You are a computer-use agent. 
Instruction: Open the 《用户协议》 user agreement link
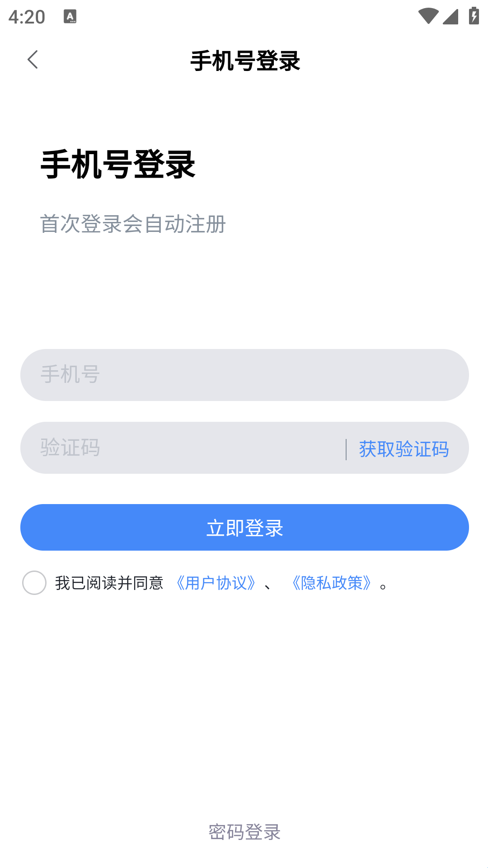pyautogui.click(x=216, y=583)
